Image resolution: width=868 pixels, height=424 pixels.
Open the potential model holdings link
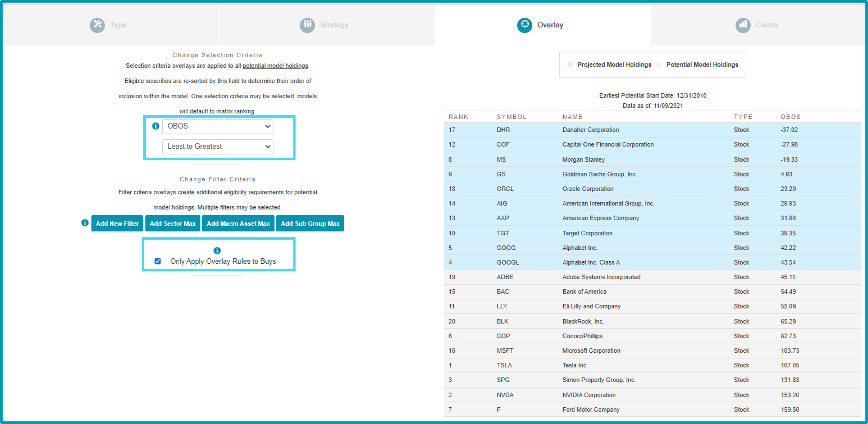(275, 66)
